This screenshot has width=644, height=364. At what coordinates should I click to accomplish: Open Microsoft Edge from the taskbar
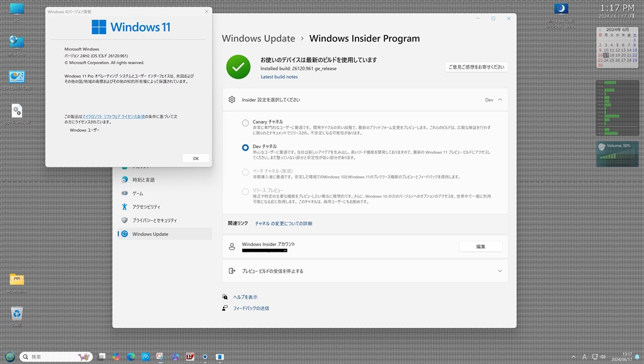131,356
